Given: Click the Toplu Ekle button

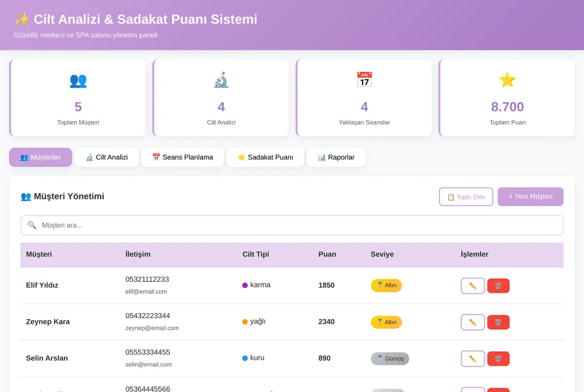Looking at the screenshot, I should [x=466, y=197].
